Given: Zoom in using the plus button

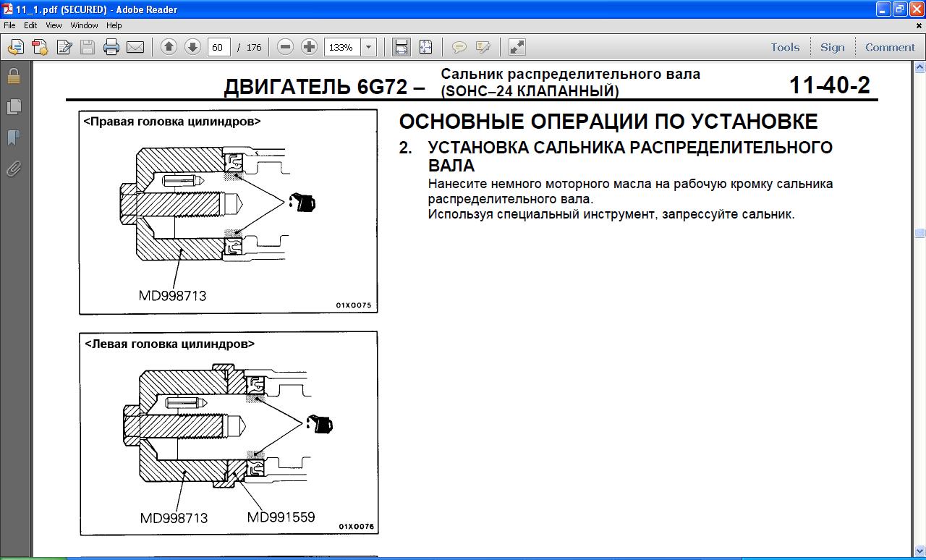Looking at the screenshot, I should (x=309, y=47).
